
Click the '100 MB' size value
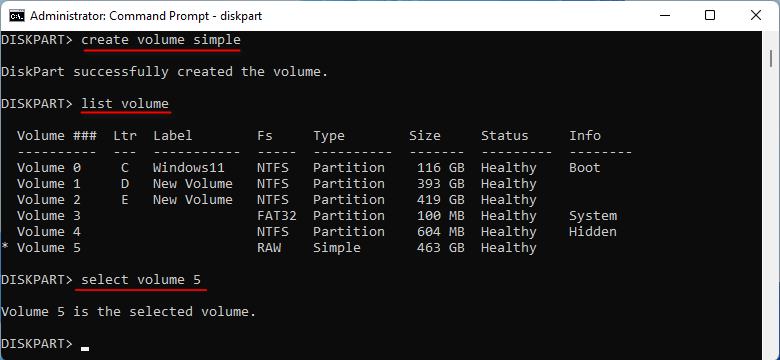[441, 216]
